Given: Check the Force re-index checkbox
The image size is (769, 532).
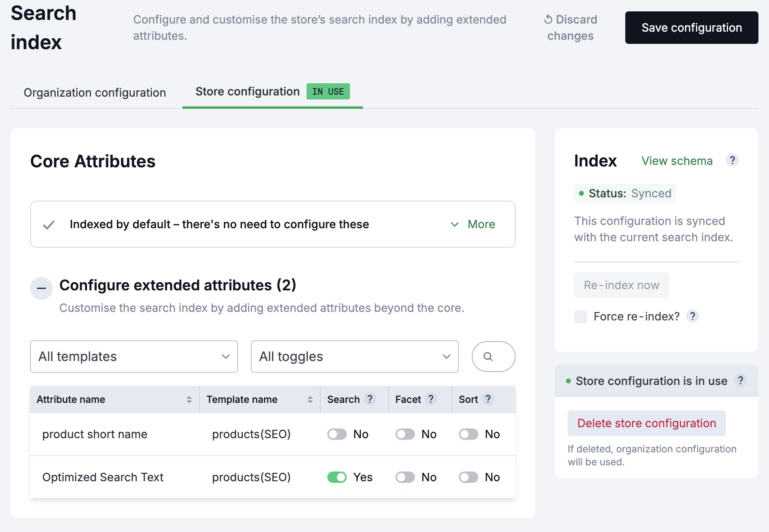Looking at the screenshot, I should tap(581, 316).
